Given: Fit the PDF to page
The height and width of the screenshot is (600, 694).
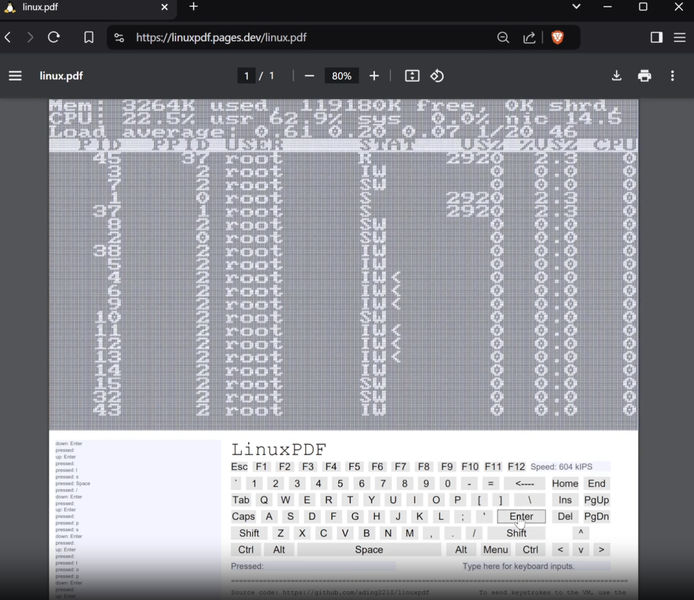Looking at the screenshot, I should pyautogui.click(x=412, y=76).
